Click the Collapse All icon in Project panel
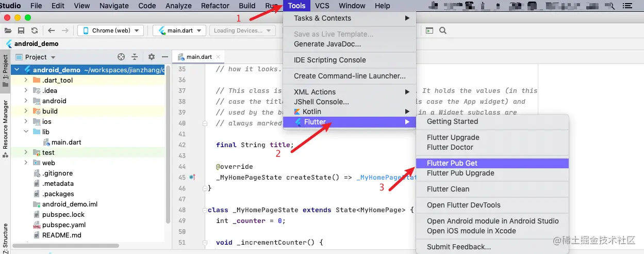The image size is (644, 254). 135,57
